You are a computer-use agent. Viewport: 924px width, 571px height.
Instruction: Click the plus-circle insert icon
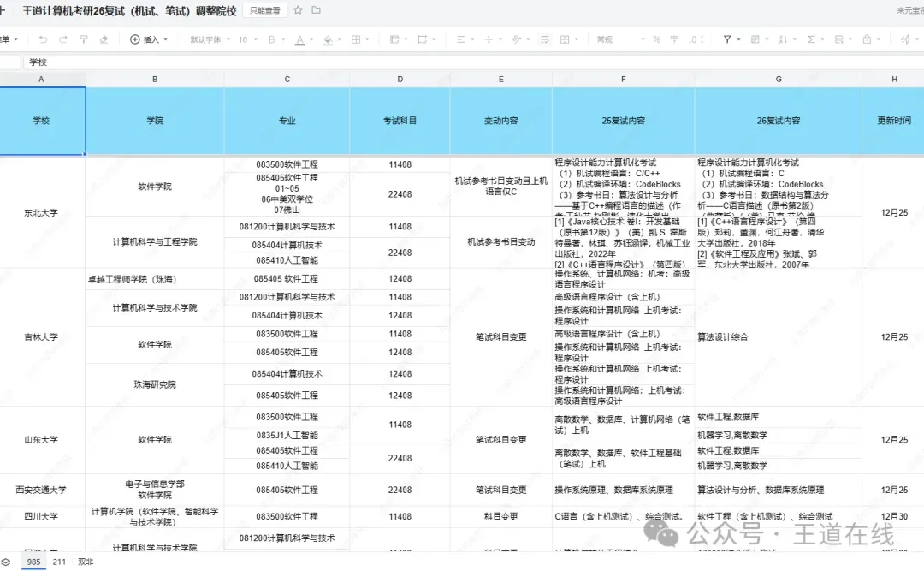[x=135, y=39]
